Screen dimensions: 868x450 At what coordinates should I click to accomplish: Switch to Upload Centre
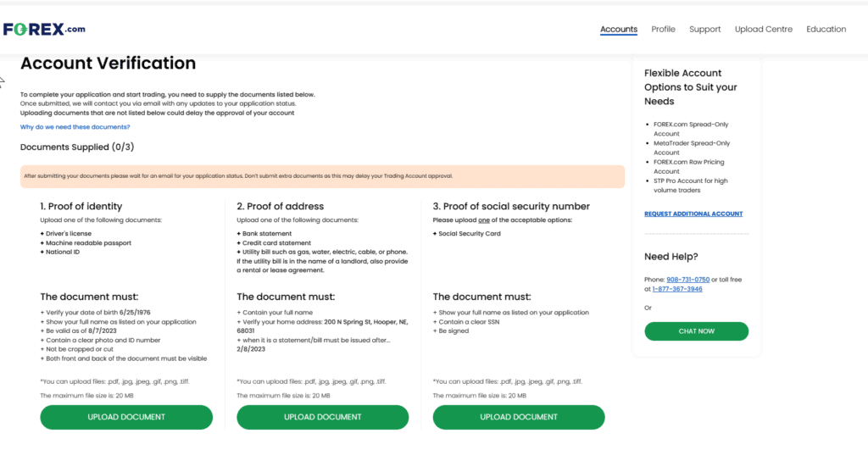(764, 29)
